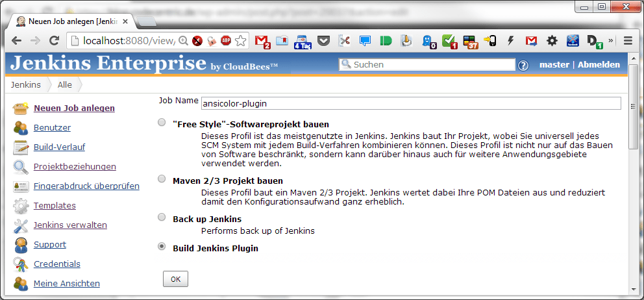Select the Maven 2/3 Projekt bauen option
This screenshot has height=300, width=644.
tap(162, 179)
